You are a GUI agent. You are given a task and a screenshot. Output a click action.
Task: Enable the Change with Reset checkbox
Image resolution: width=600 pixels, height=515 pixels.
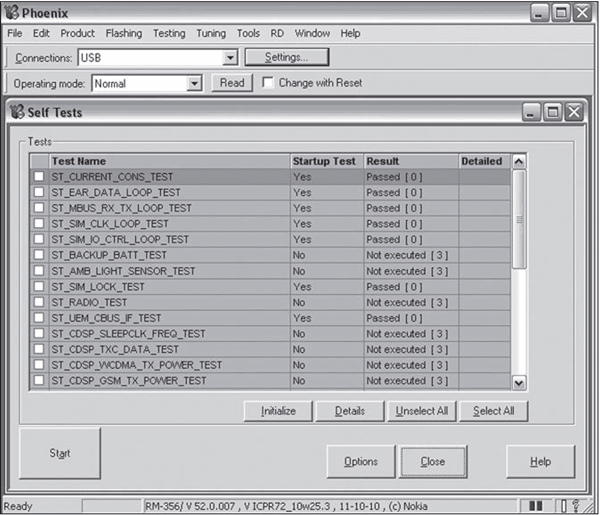click(268, 83)
